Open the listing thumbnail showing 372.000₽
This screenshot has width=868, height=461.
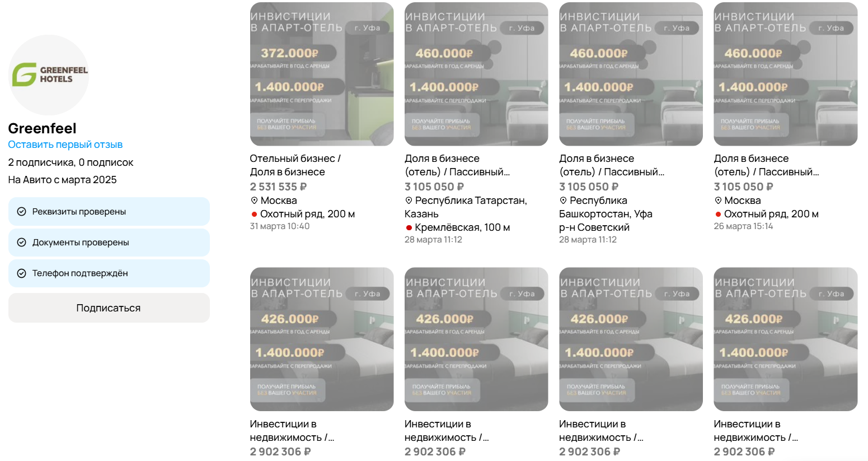(322, 74)
